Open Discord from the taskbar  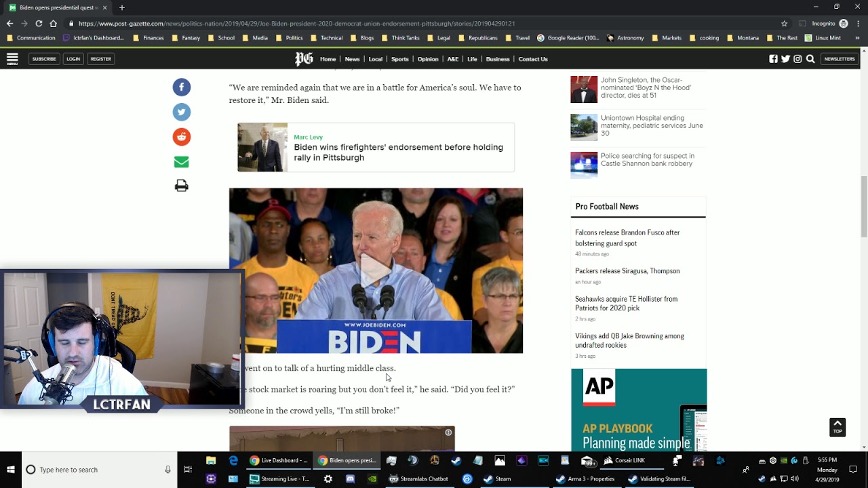pyautogui.click(x=350, y=479)
